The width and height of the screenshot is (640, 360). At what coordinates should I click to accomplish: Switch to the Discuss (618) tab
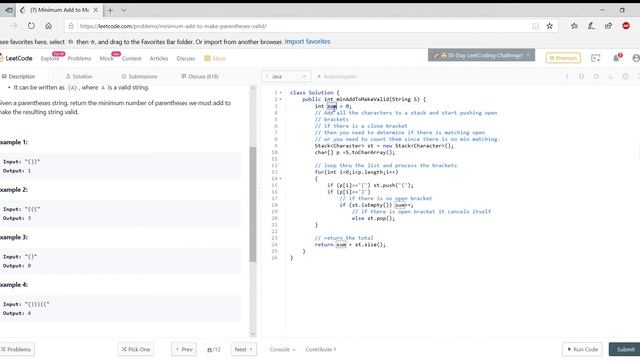point(200,76)
